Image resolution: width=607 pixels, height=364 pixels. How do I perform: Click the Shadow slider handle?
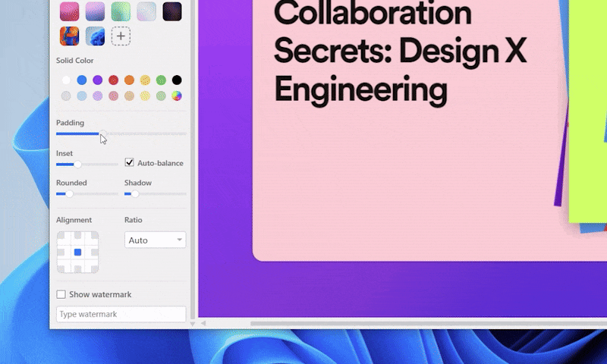pyautogui.click(x=135, y=194)
